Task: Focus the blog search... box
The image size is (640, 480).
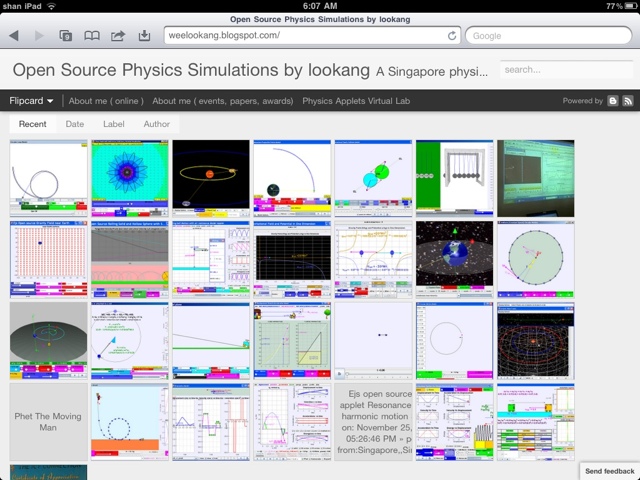Action: [x=567, y=70]
